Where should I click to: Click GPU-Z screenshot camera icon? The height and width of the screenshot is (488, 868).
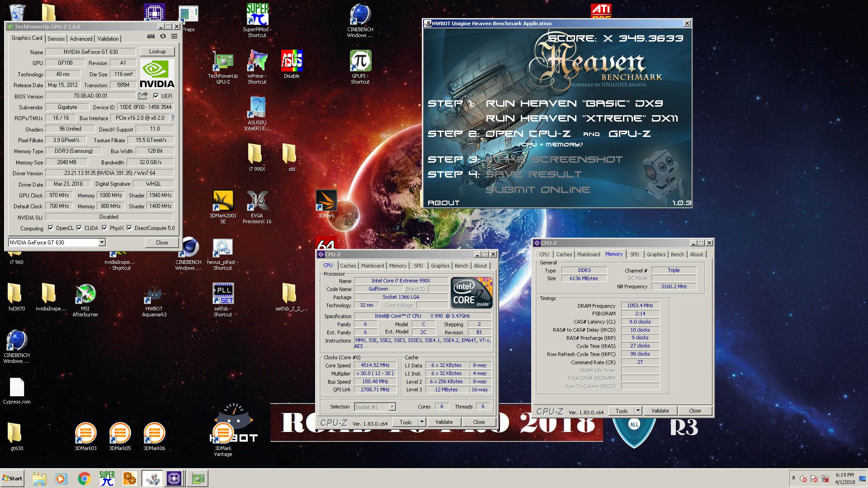[x=151, y=37]
